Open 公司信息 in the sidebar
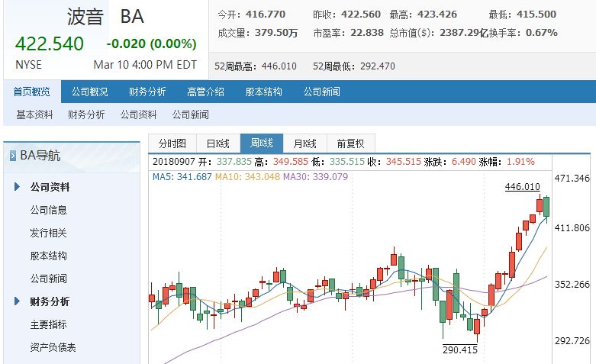Screen dimensions: 596x364 click(49, 210)
